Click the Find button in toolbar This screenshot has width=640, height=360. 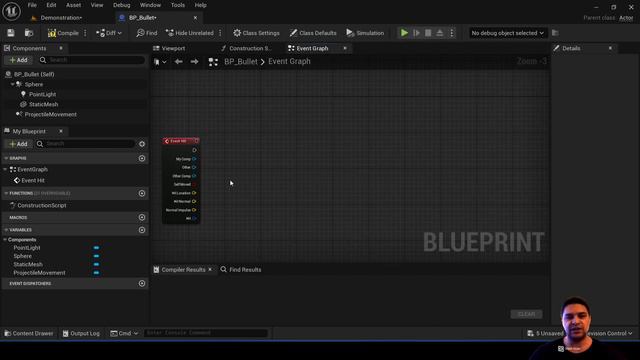147,33
